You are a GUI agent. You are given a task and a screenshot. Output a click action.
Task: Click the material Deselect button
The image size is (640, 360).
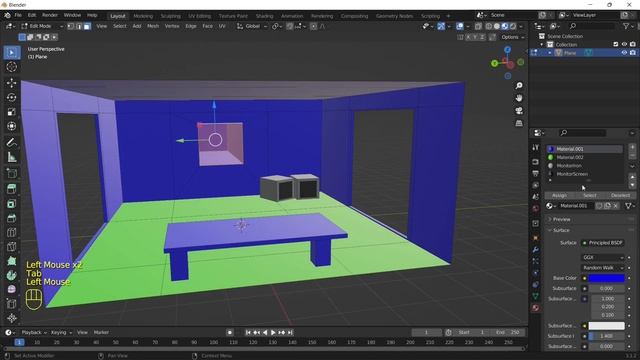click(x=620, y=196)
